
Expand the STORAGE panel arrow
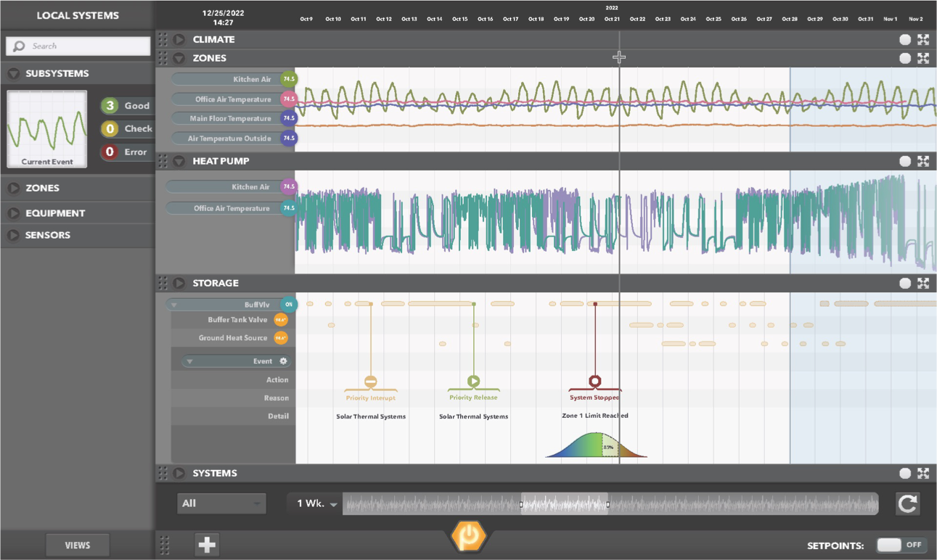coord(179,283)
